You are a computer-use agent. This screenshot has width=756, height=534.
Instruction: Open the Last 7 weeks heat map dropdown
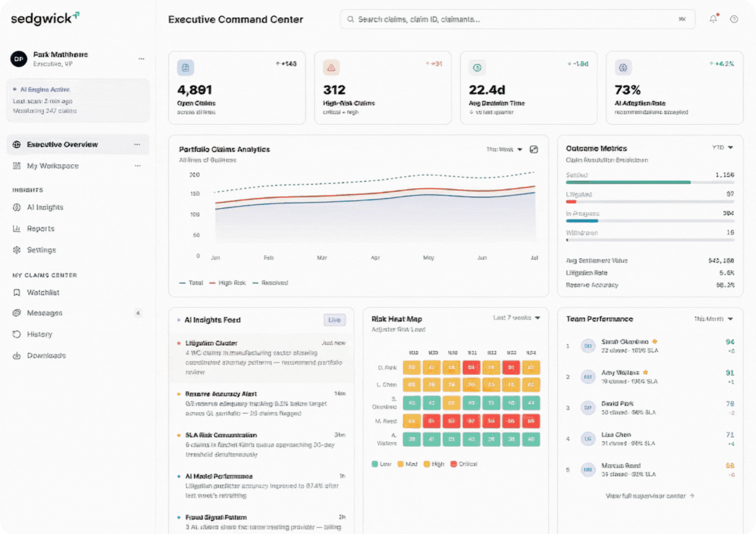(x=517, y=318)
